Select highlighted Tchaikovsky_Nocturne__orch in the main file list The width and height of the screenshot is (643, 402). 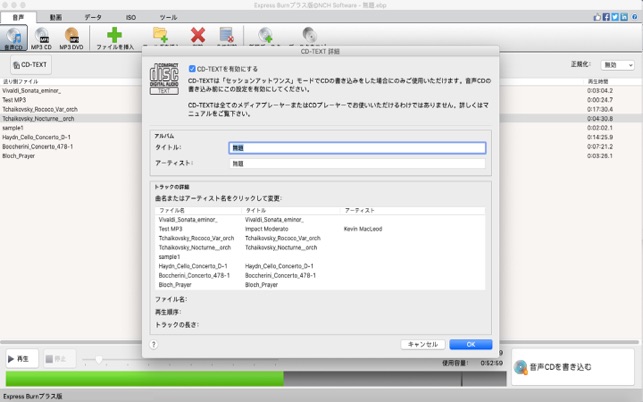(38, 119)
